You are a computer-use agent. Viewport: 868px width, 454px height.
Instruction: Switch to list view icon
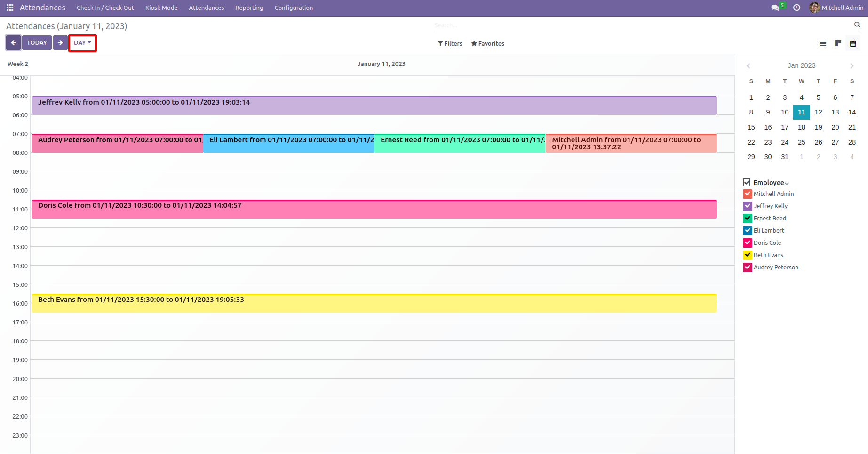coord(823,43)
